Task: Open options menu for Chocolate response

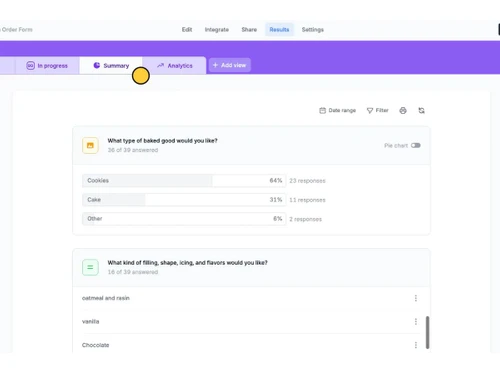Action: (x=416, y=345)
